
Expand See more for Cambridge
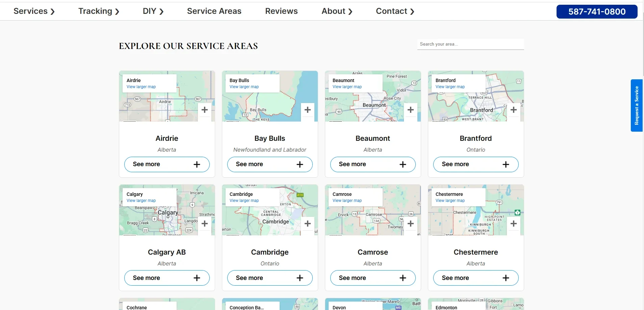(270, 278)
